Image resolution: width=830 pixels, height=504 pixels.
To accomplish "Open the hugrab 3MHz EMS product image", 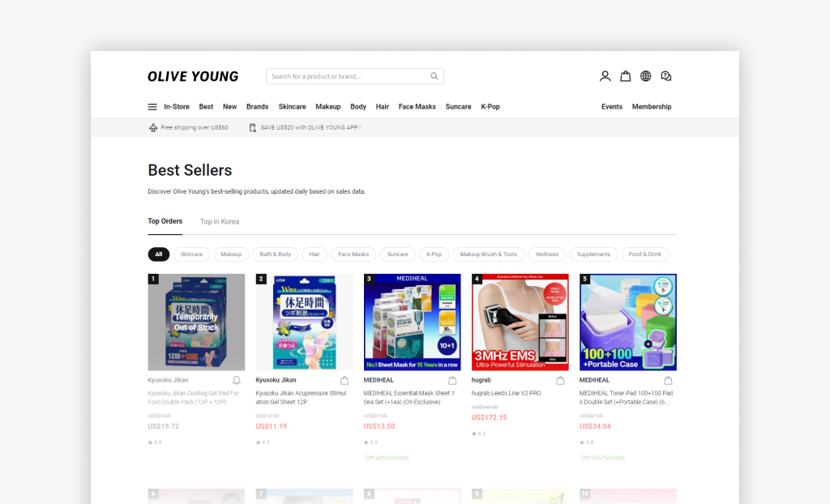I will point(520,322).
